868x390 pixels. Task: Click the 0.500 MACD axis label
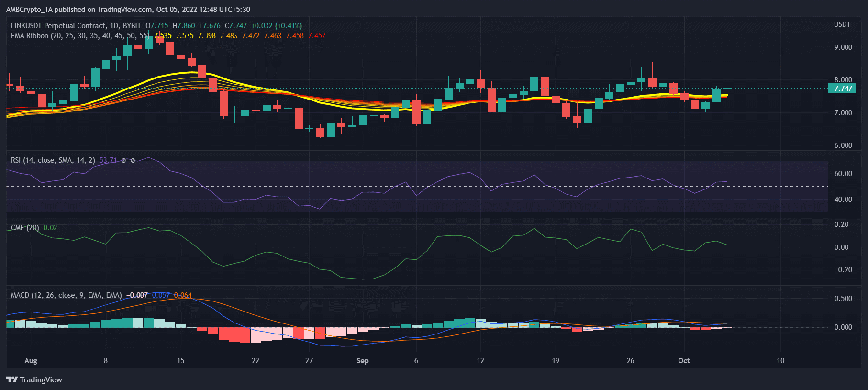843,299
